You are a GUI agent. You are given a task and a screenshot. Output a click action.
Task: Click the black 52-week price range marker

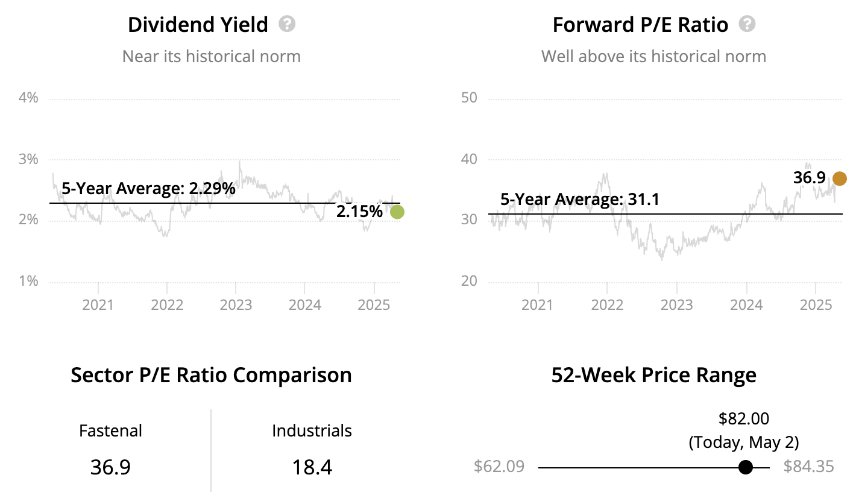[746, 467]
